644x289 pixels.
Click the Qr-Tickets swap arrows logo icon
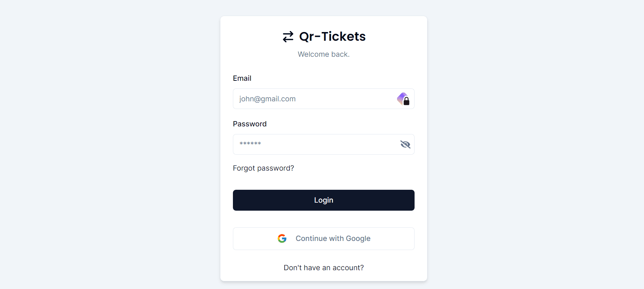[288, 37]
